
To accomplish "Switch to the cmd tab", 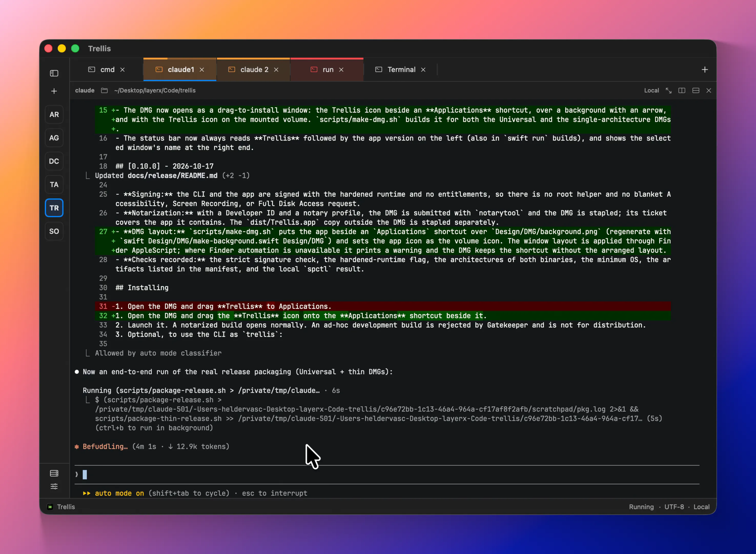I will point(107,70).
